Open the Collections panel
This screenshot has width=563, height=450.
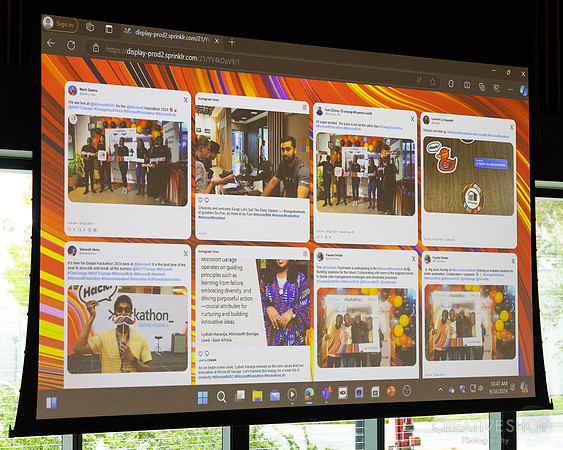(x=482, y=87)
